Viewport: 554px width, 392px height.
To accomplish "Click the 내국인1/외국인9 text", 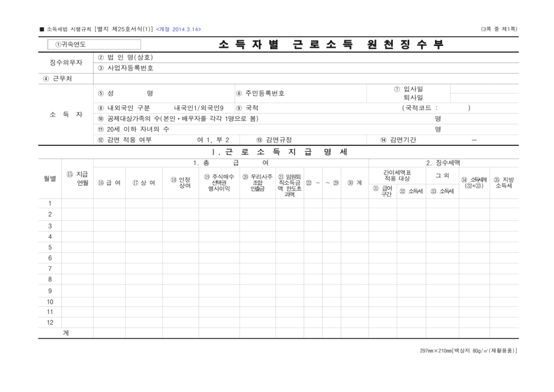I will [x=199, y=108].
